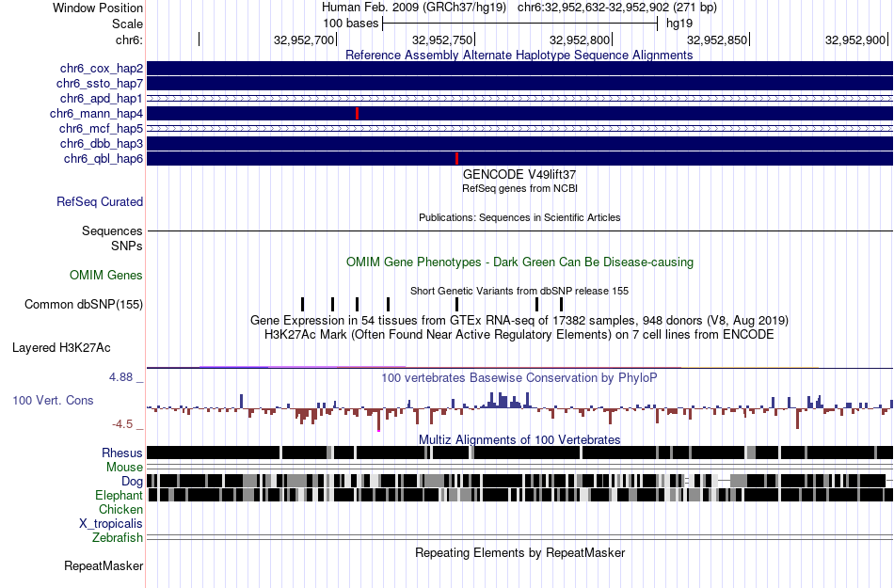Click the Scale row label

point(128,24)
